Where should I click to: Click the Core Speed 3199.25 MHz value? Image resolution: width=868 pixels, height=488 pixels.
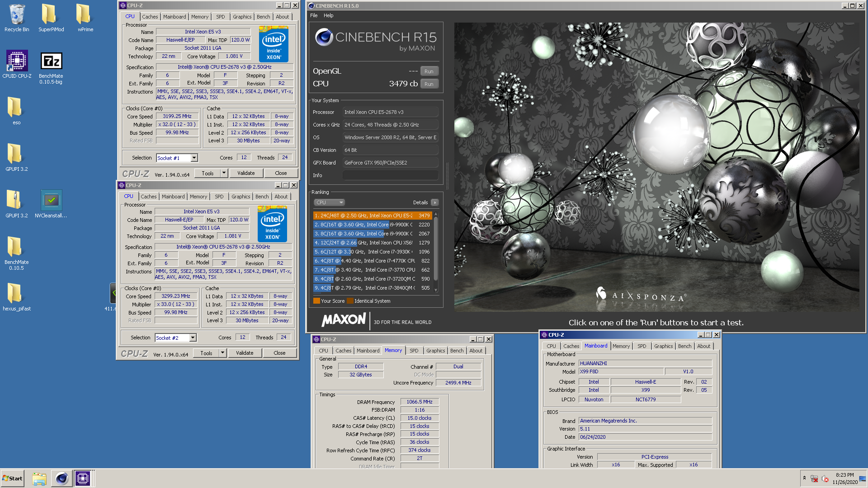177,116
